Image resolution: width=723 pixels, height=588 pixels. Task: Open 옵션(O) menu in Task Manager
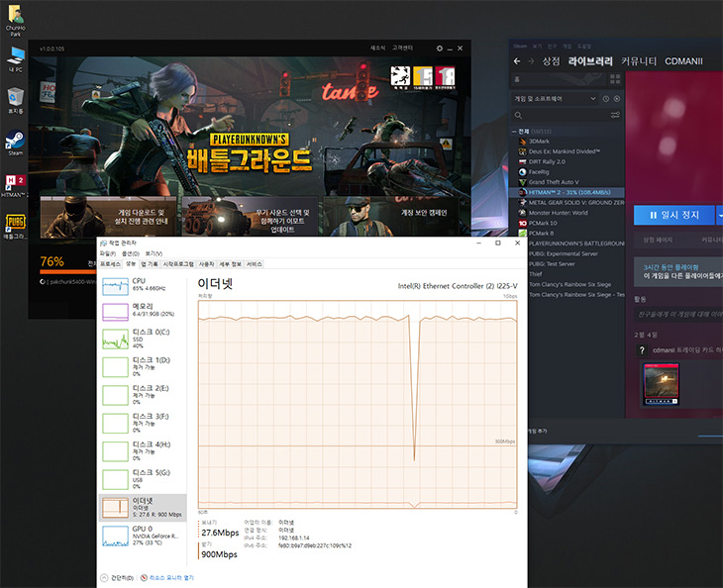click(131, 253)
